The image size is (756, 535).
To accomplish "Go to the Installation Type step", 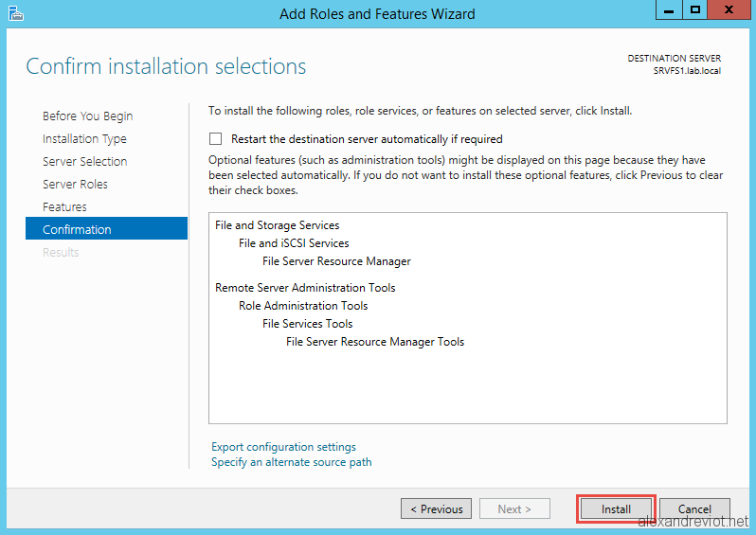I will click(84, 139).
